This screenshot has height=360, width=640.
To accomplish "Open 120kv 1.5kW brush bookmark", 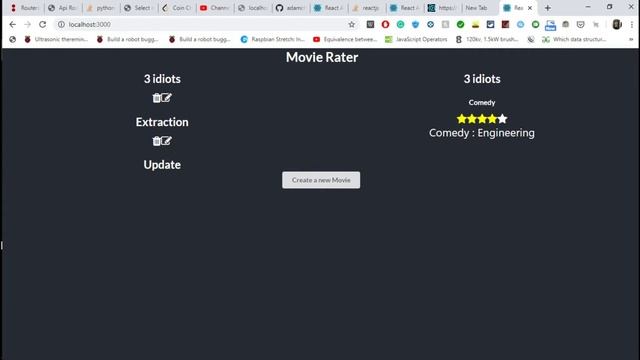I will [487, 39].
